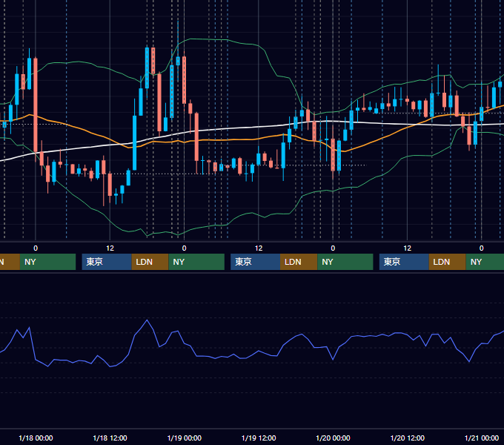
Task: Select the NY session block spanning 1/19 00:00
Action: click(196, 262)
